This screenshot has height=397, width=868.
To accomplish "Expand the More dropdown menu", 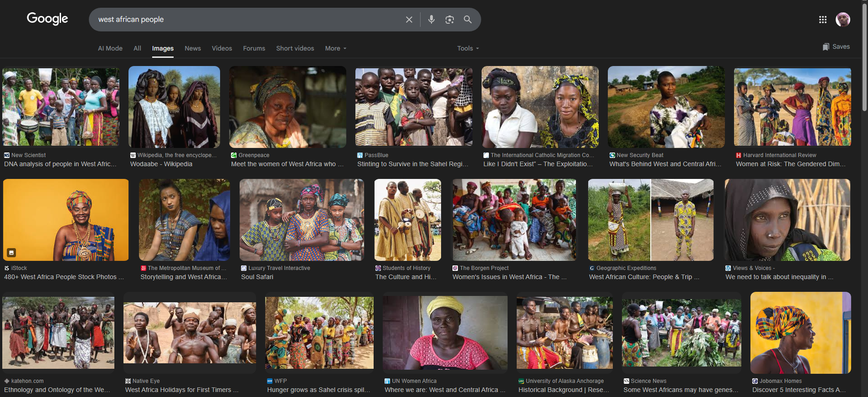I will [x=335, y=48].
